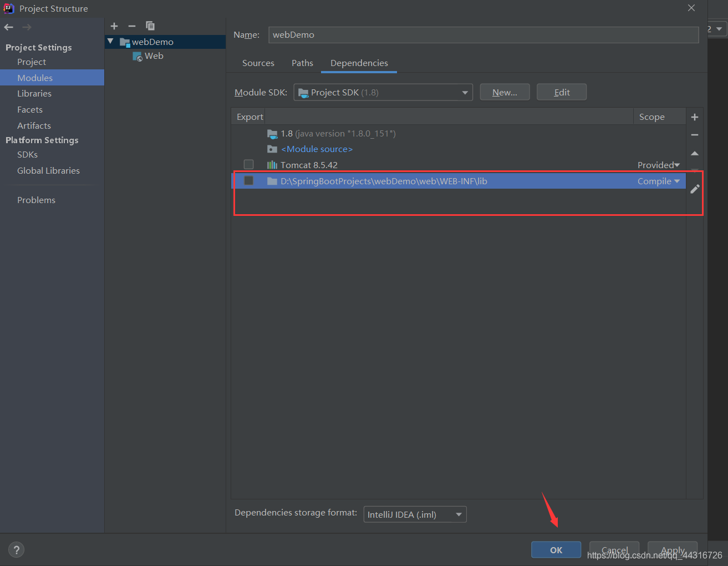Screen dimensions: 728x566
Task: Click the JDK 1.8 folder icon
Action: point(272,134)
